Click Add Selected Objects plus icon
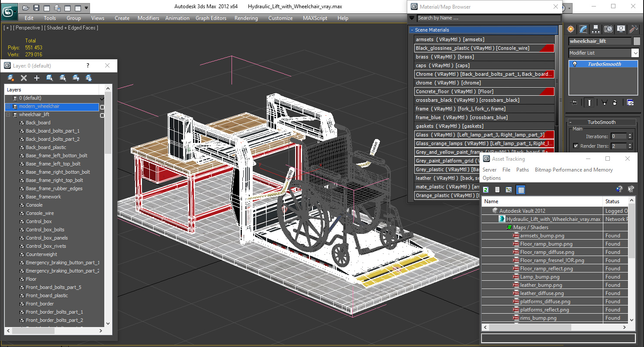This screenshot has height=347, width=644. (37, 78)
